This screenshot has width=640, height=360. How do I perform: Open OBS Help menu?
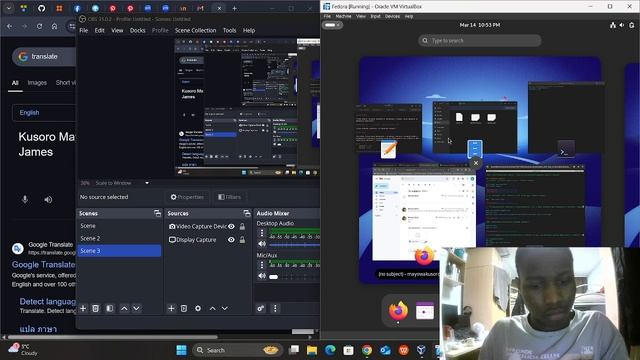click(249, 30)
